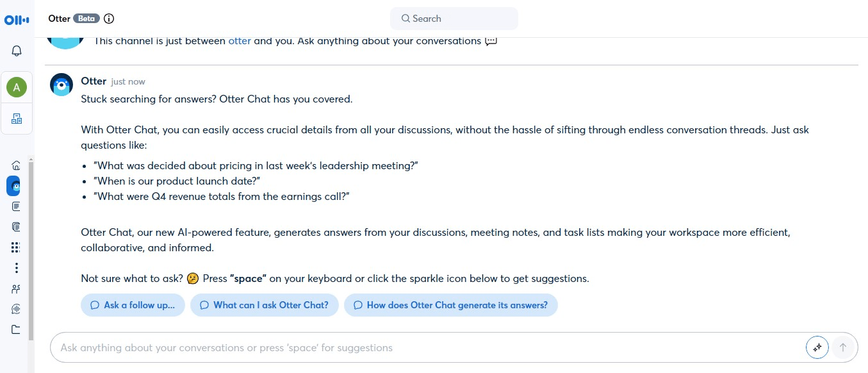Image resolution: width=868 pixels, height=373 pixels.
Task: Select the voice summary icon near the bottom
Action: 14,309
